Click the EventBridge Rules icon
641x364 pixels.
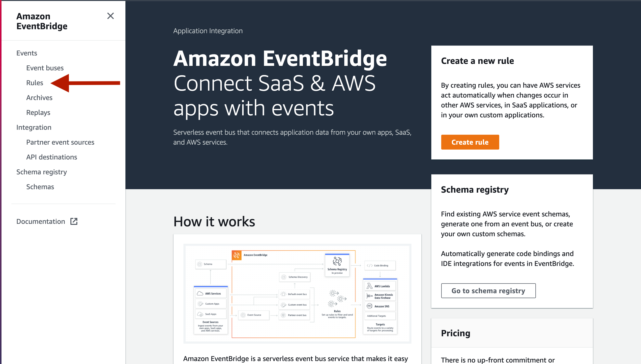click(35, 83)
